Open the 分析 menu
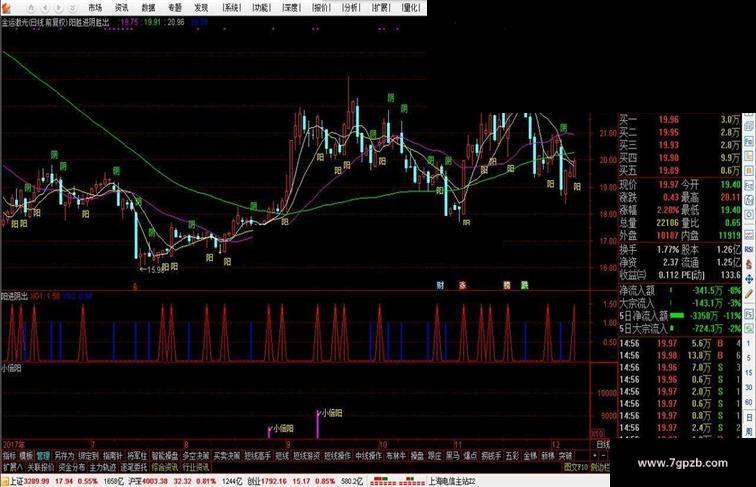 tap(351, 8)
